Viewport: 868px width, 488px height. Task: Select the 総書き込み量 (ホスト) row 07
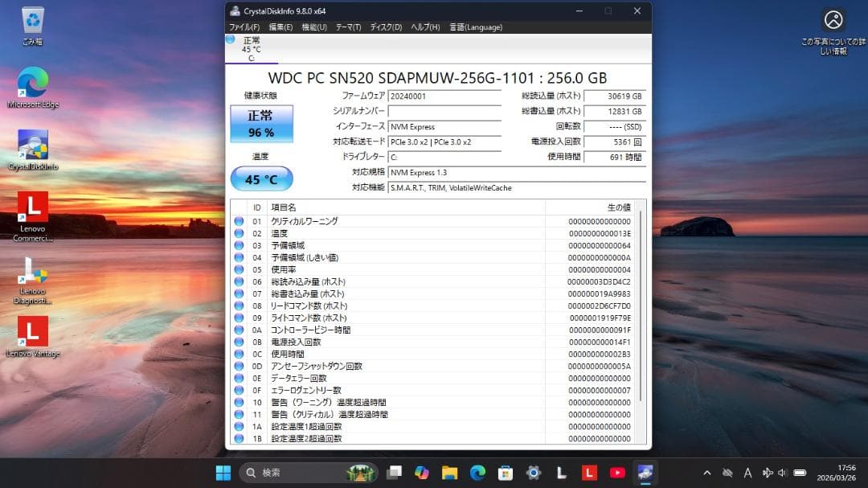433,294
